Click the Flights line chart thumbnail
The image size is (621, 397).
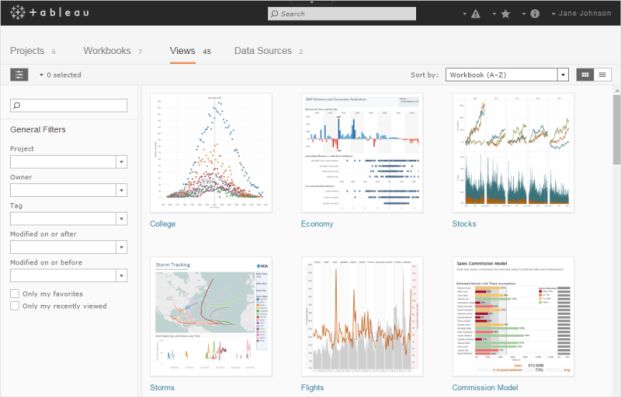(362, 316)
